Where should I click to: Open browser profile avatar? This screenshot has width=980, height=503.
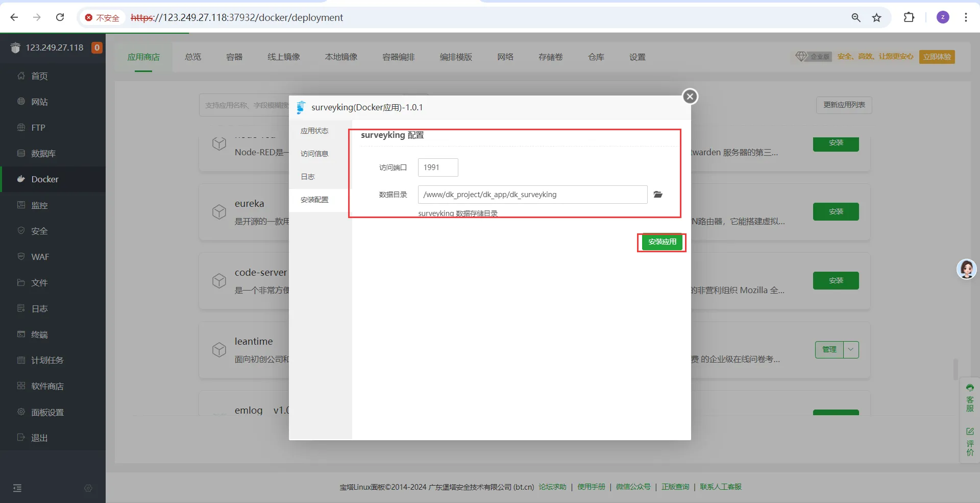[x=943, y=17]
